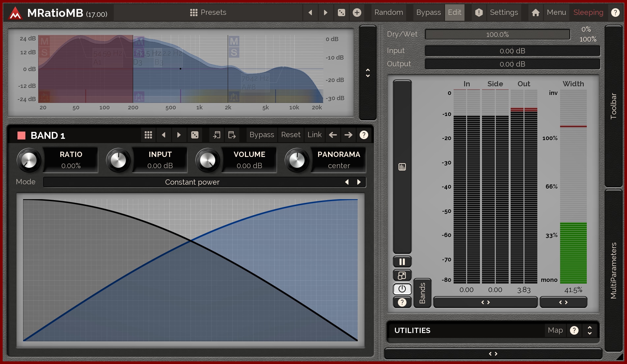Click Band 1 randomize dice icon
The height and width of the screenshot is (364, 627).
click(x=195, y=135)
